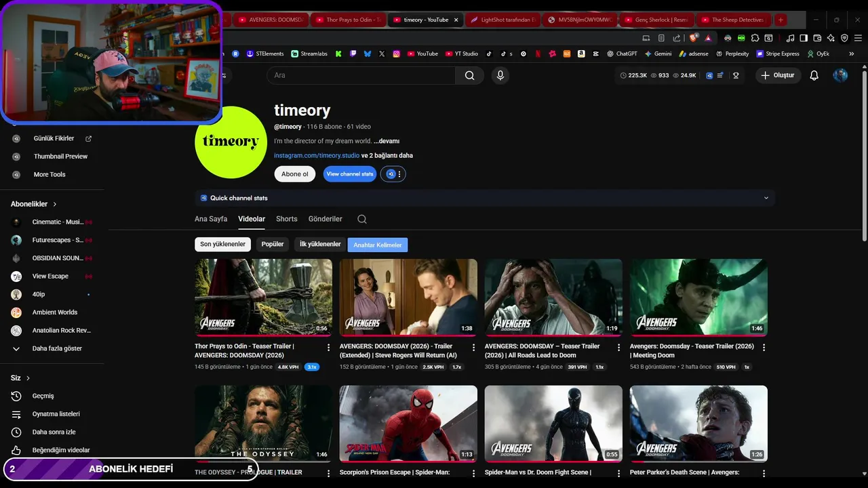Switch to The Sheep Detectives browser tab
Viewport: 868px width, 488px height.
coord(732,20)
